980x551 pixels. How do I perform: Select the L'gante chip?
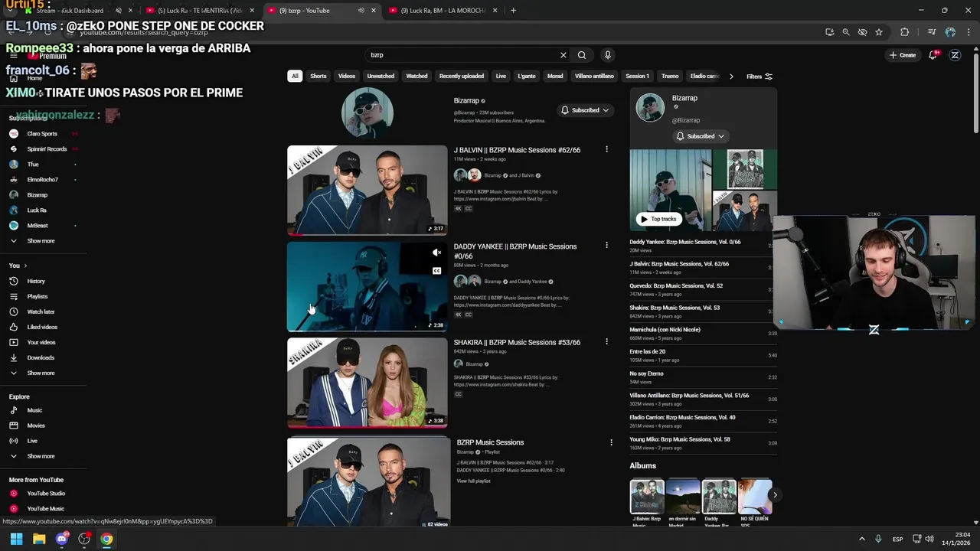click(527, 77)
